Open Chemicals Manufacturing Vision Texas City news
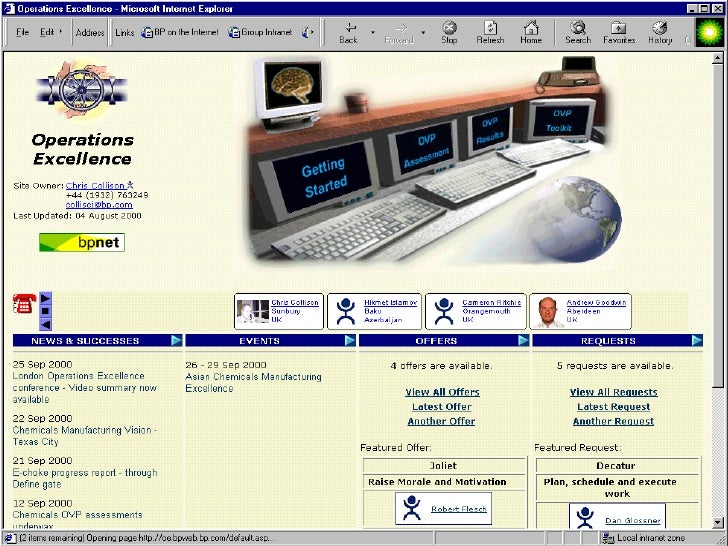The image size is (728, 546). pyautogui.click(x=84, y=436)
